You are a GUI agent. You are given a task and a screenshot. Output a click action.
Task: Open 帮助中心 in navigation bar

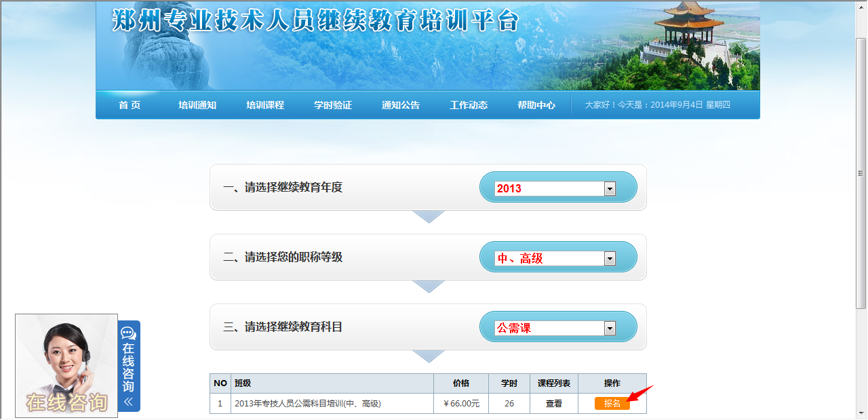(x=536, y=105)
